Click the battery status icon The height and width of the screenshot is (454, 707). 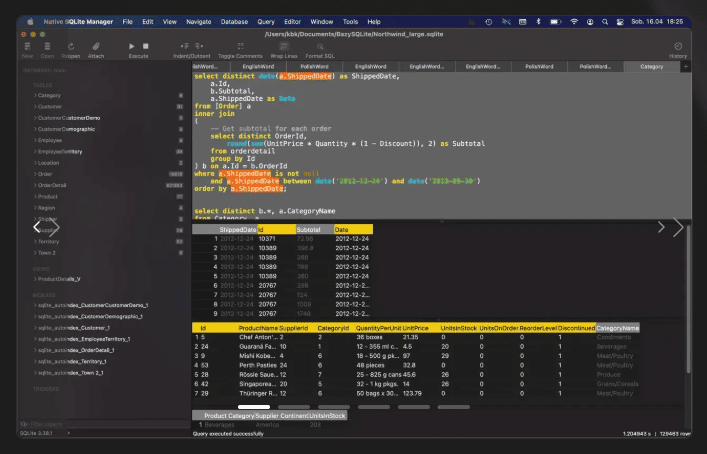556,22
